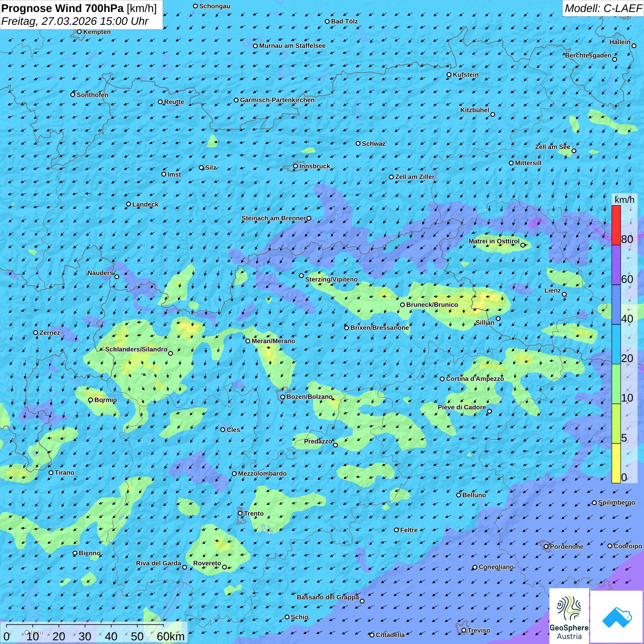644x644 pixels.
Task: Click the Rovereto location marker
Action: (224, 567)
